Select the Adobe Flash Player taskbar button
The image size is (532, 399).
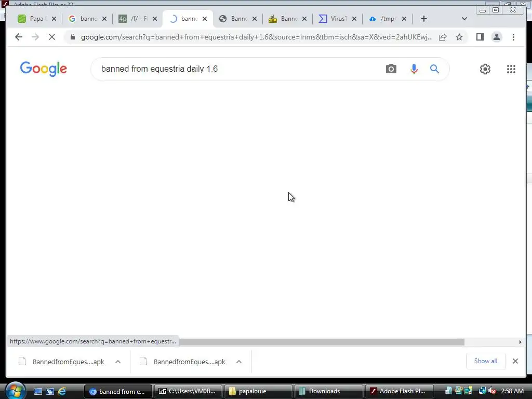(399, 391)
